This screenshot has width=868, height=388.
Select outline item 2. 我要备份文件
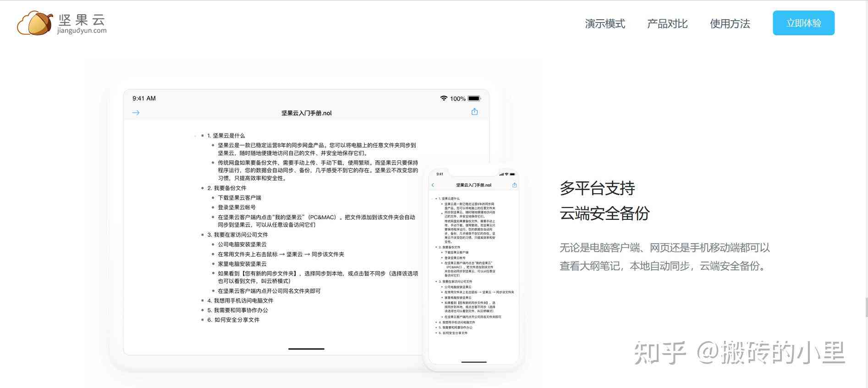pos(227,188)
